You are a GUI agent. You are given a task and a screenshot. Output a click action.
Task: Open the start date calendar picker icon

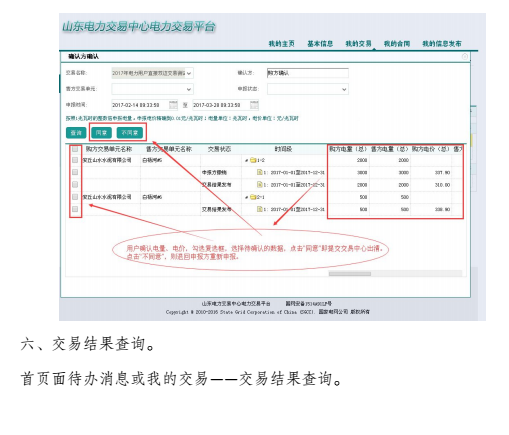(173, 105)
